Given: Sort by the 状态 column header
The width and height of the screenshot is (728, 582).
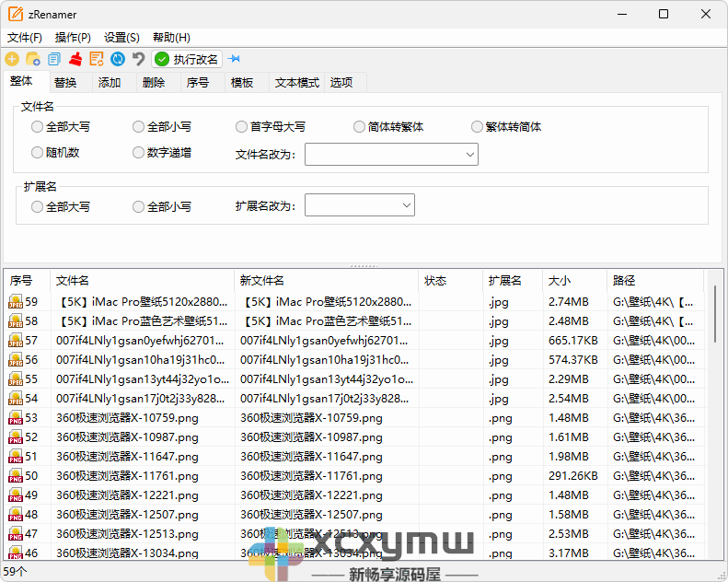Looking at the screenshot, I should (450, 281).
